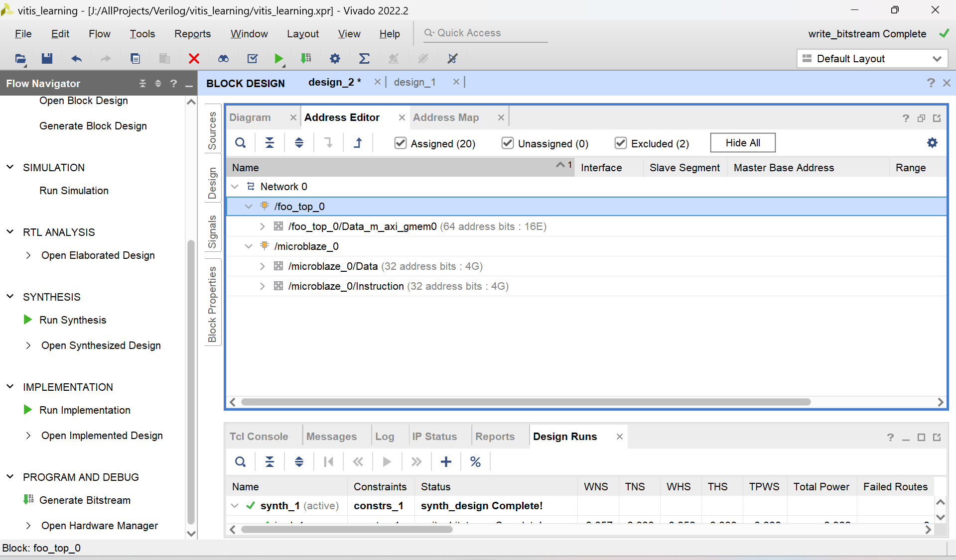956x560 pixels.
Task: Click the Open Project toolbar icon
Action: (x=20, y=59)
